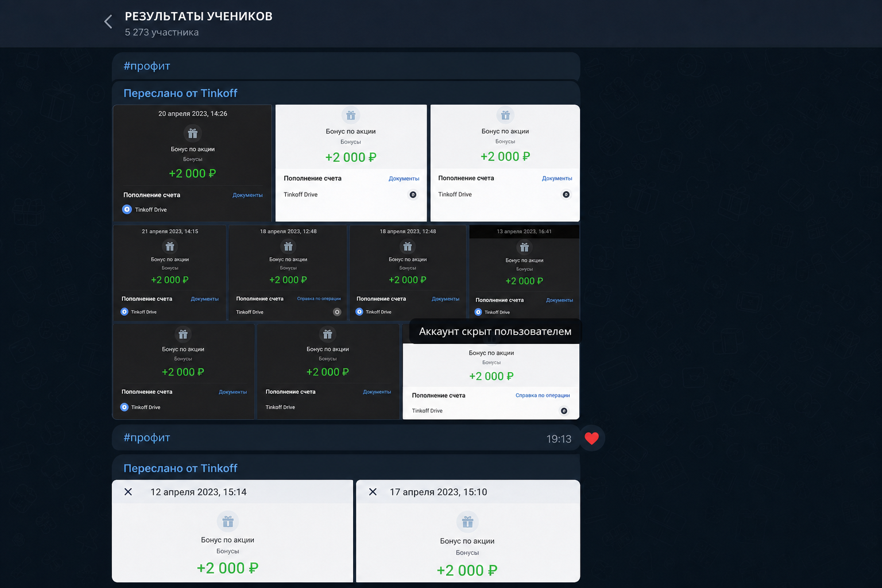Screen dimensions: 882x588
Task: Open the РЕЗУЛЬТАТЫ УЧЕНИКОВ channel title
Action: [x=199, y=16]
